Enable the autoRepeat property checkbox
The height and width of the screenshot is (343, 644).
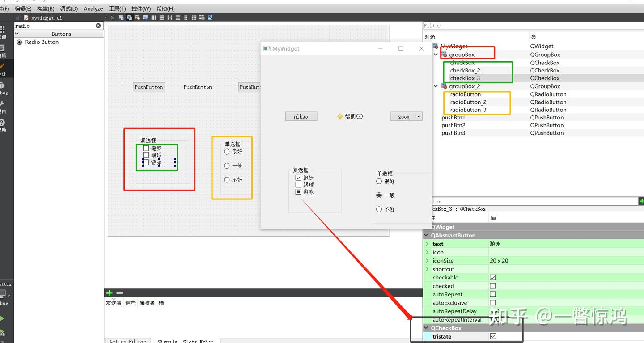point(493,294)
